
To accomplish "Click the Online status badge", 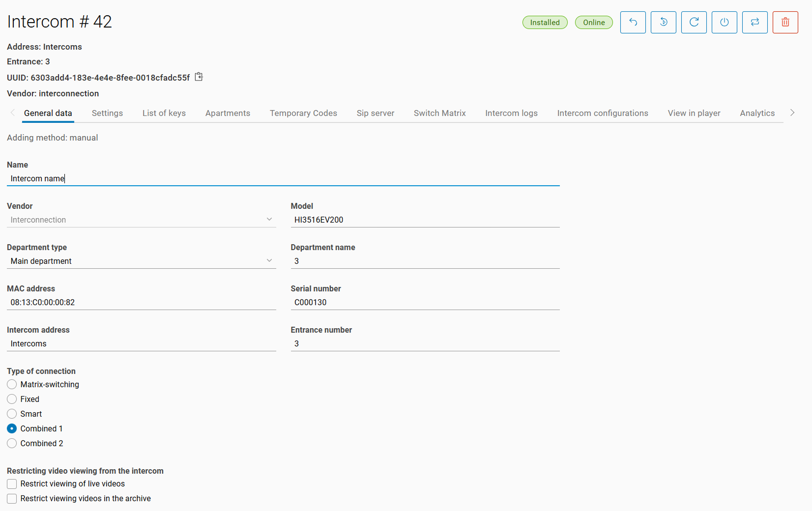I will click(x=594, y=23).
